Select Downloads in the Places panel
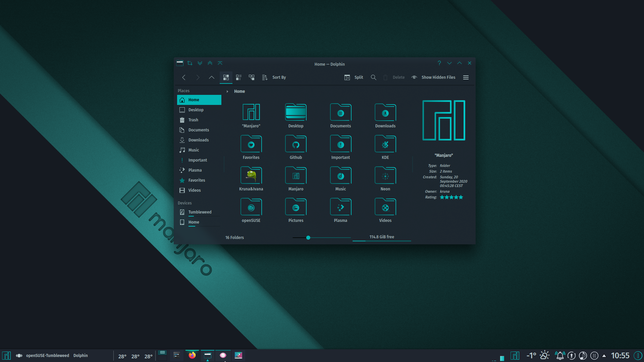Viewport: 644px width, 362px height. pos(199,140)
